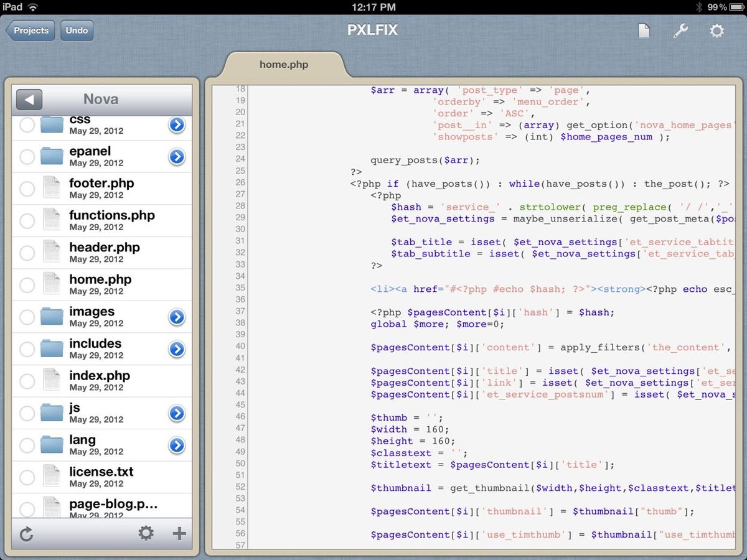The width and height of the screenshot is (747, 560).
Task: Create a new file using the page icon
Action: point(644,30)
